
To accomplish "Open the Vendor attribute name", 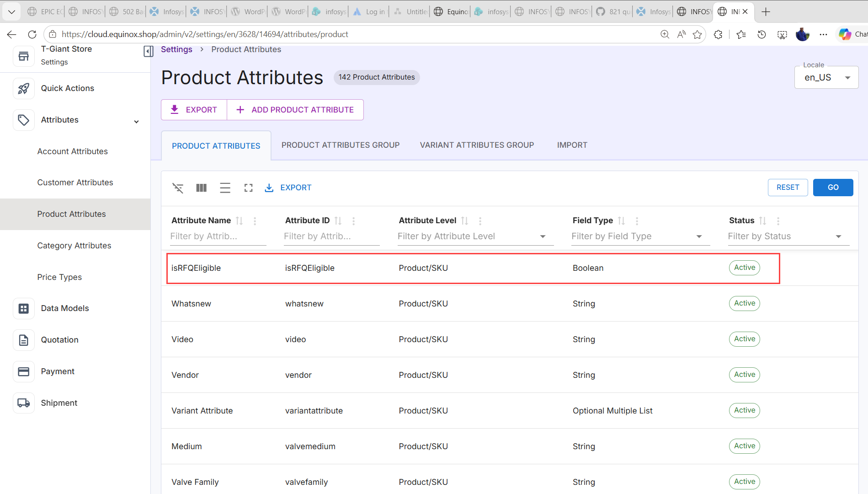I will (185, 375).
